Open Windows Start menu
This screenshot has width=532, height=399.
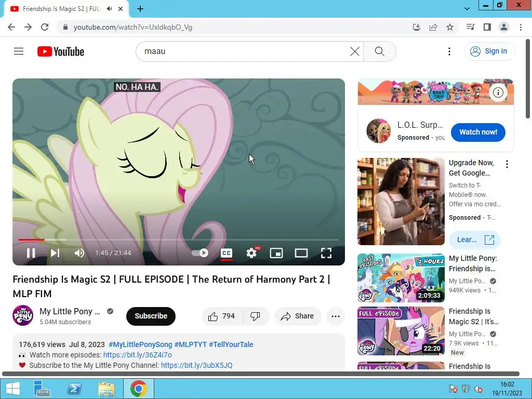point(13,389)
